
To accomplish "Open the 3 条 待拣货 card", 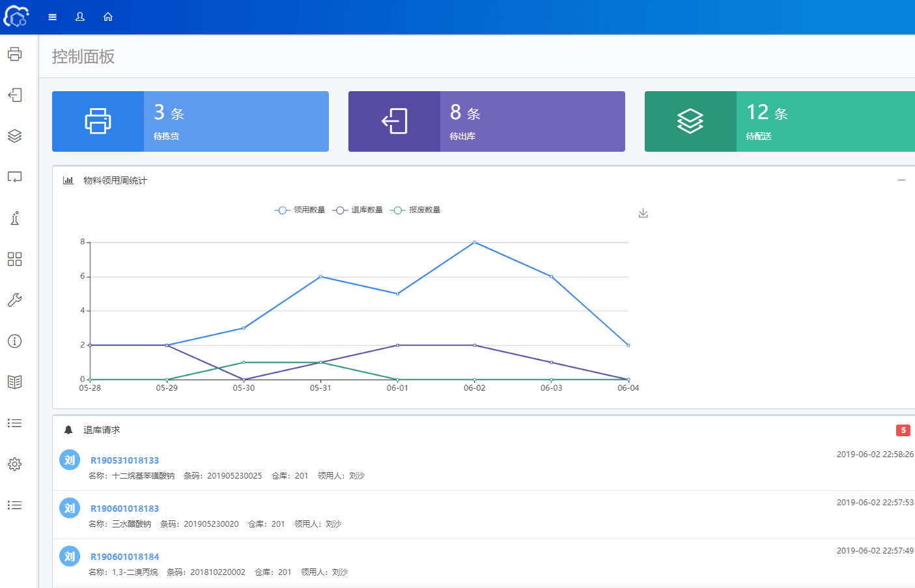I will pyautogui.click(x=190, y=121).
